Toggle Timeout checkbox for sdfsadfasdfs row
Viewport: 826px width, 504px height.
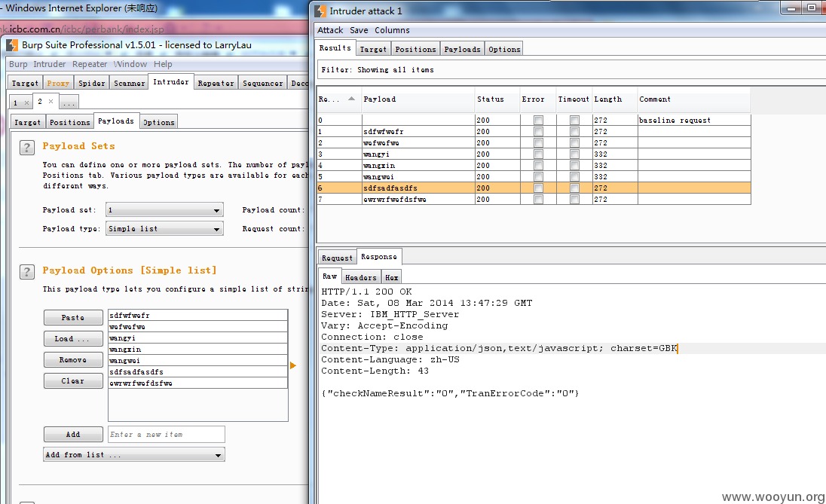click(x=574, y=188)
